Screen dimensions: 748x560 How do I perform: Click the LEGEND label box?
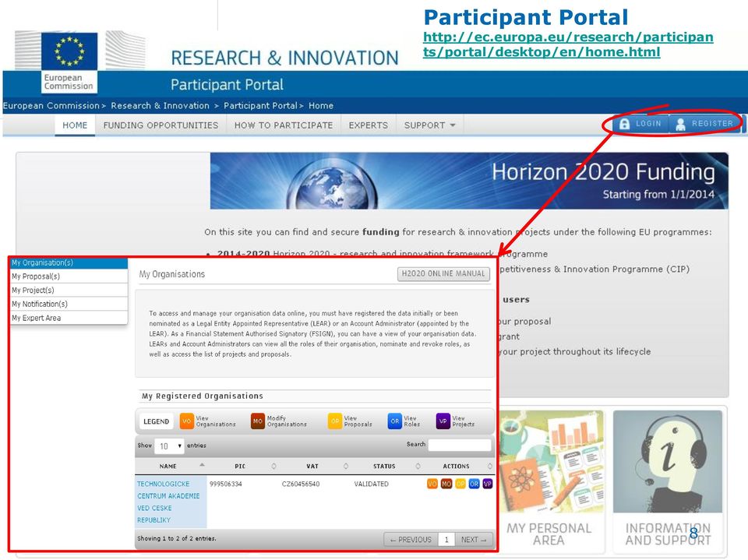[157, 421]
